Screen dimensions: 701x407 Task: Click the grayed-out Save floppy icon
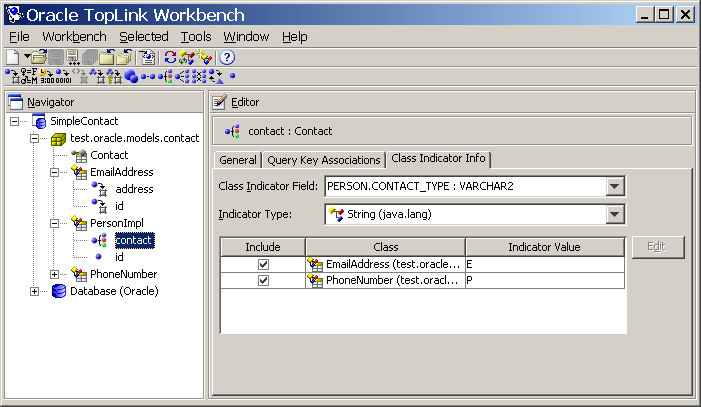click(56, 57)
